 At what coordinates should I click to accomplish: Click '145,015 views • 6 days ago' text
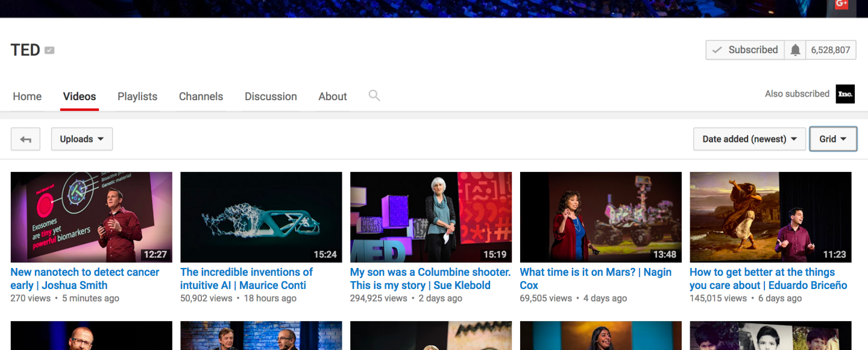click(746, 298)
